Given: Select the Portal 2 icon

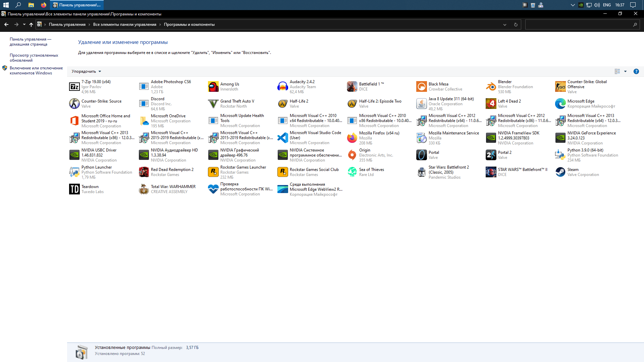Looking at the screenshot, I should coord(491,155).
